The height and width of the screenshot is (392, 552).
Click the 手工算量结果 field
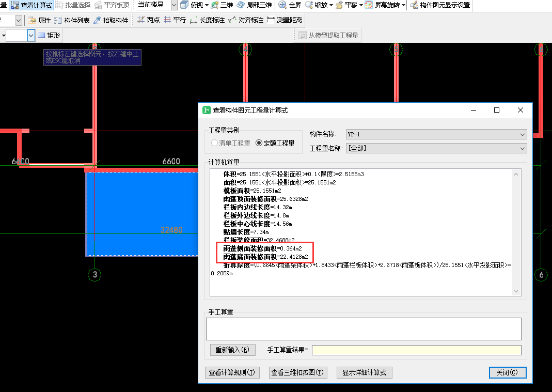pyautogui.click(x=417, y=350)
